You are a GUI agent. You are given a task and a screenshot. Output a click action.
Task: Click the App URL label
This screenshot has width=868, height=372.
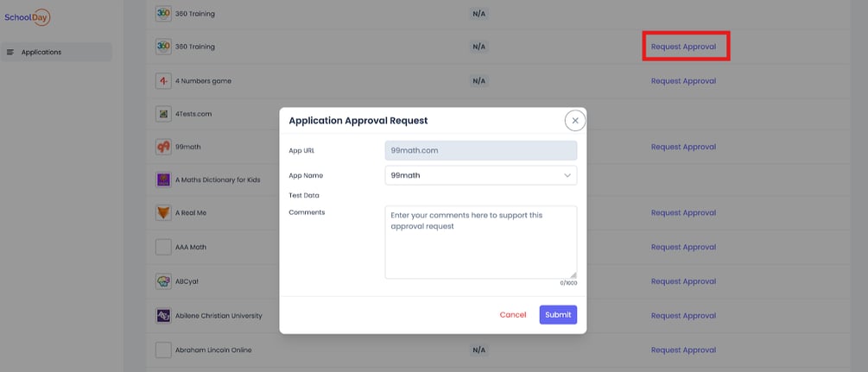(x=301, y=150)
